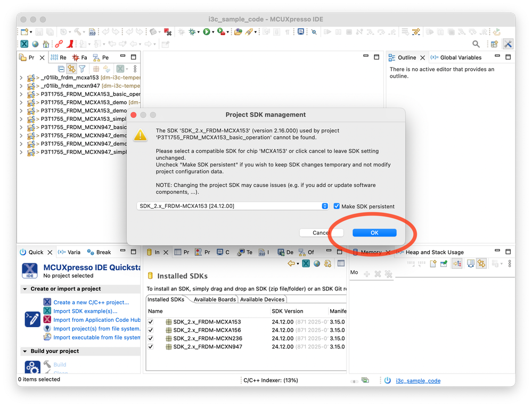Click the run-with-red-toolbox external tools icon

(x=221, y=32)
